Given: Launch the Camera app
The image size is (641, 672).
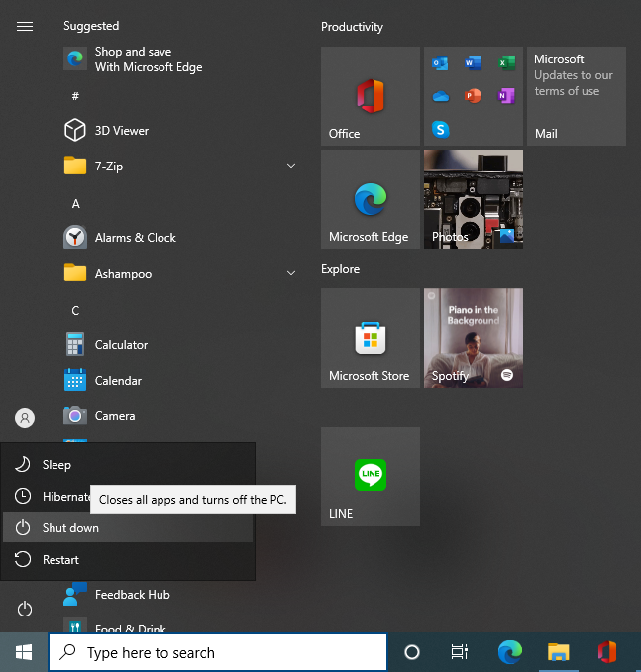Looking at the screenshot, I should pyautogui.click(x=180, y=415).
